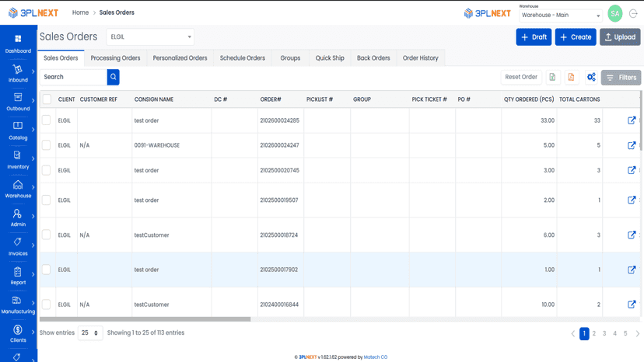Expand the Inbound menu chevron
The image size is (644, 362).
click(x=33, y=71)
